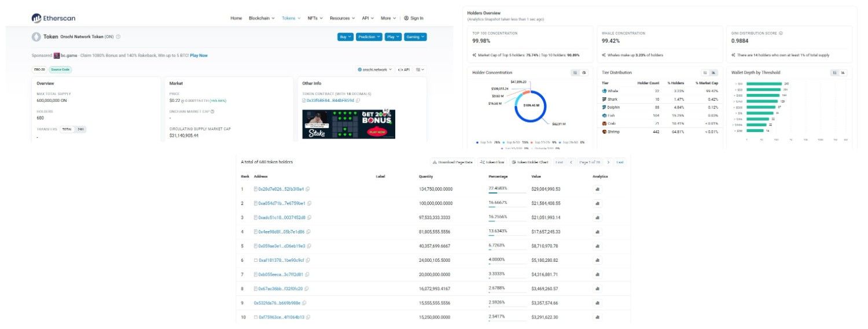Open the Buy dropdown
The height and width of the screenshot is (329, 868).
pyautogui.click(x=345, y=36)
